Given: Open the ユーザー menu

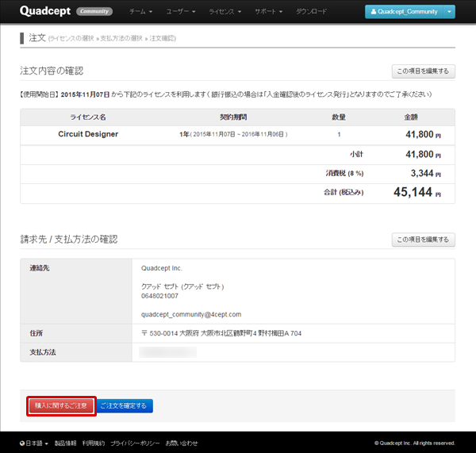Looking at the screenshot, I should pos(181,12).
